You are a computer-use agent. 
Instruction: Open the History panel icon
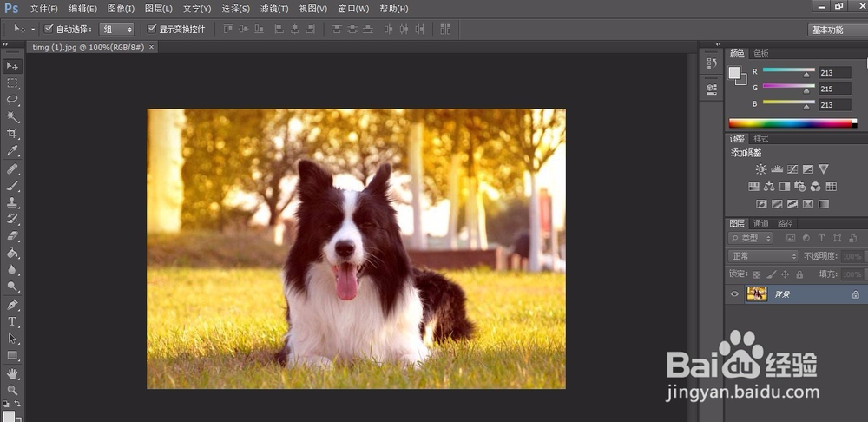712,63
